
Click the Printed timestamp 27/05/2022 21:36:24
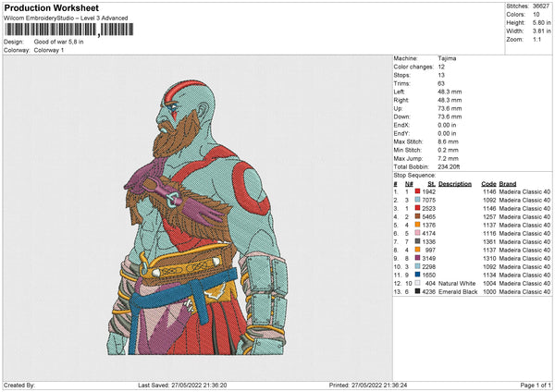[x=379, y=386]
